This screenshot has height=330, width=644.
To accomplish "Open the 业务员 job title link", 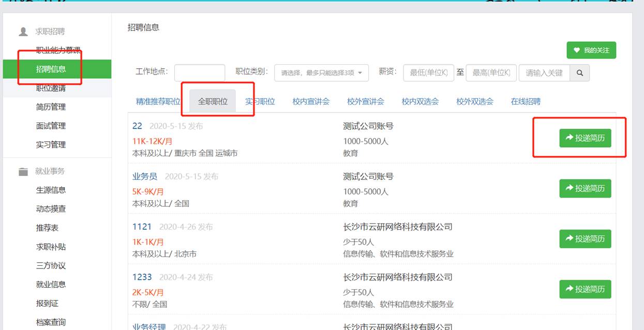I will click(x=144, y=176).
